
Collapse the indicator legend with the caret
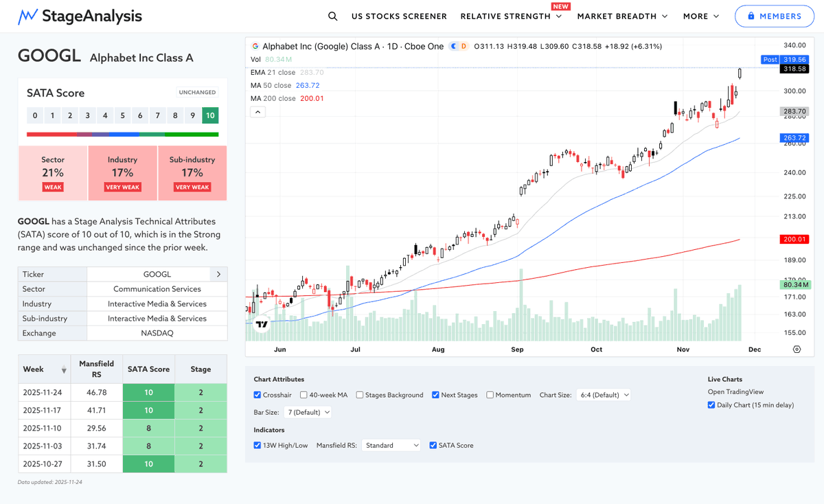click(x=257, y=111)
